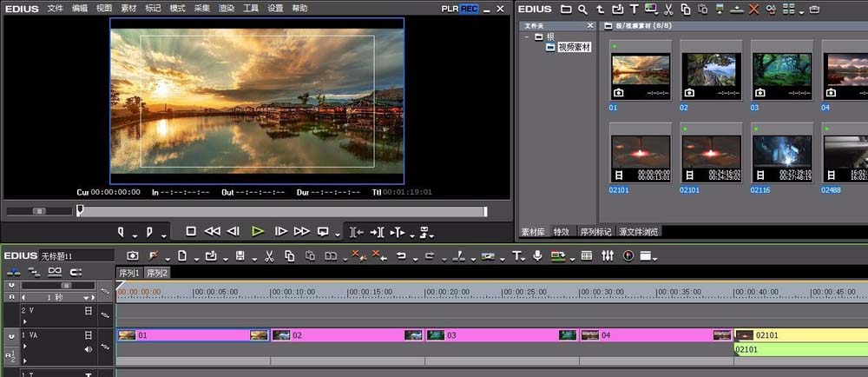
Task: Select the 视频素材 folder in tree
Action: (574, 47)
